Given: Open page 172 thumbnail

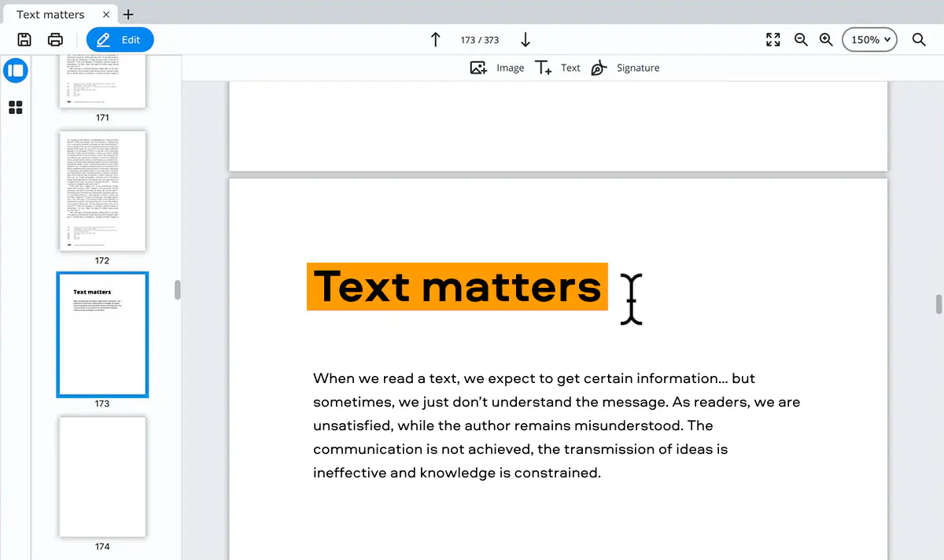Looking at the screenshot, I should pyautogui.click(x=102, y=191).
